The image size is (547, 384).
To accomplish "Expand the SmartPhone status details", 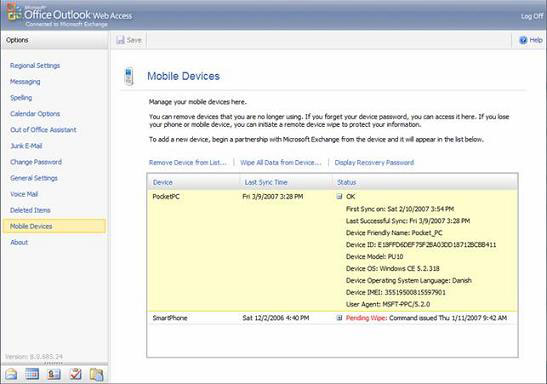I will (x=339, y=318).
